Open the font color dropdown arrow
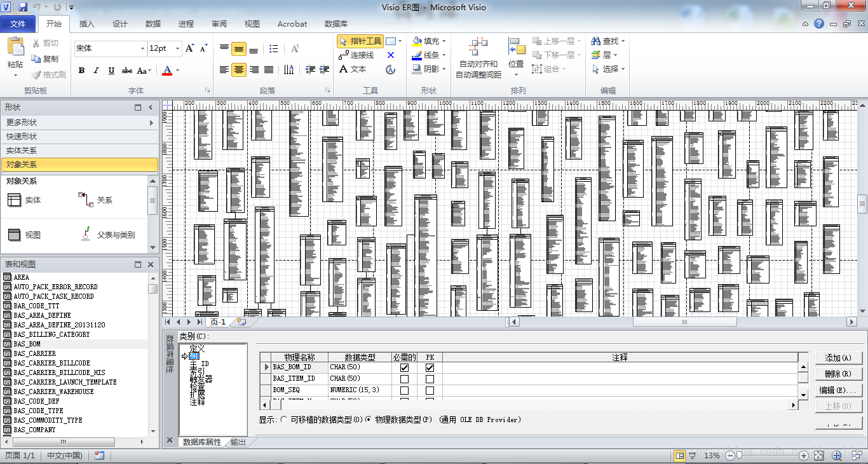Screen dimensions: 868x464 178,71
